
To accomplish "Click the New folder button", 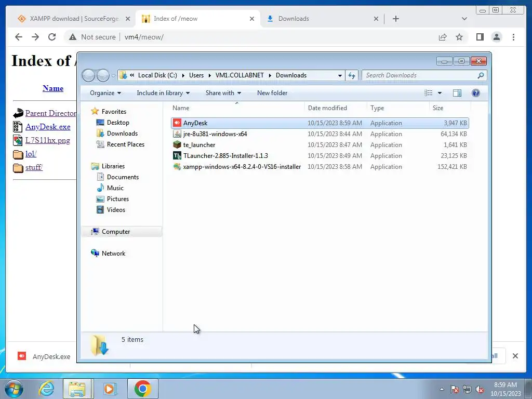I will point(272,93).
